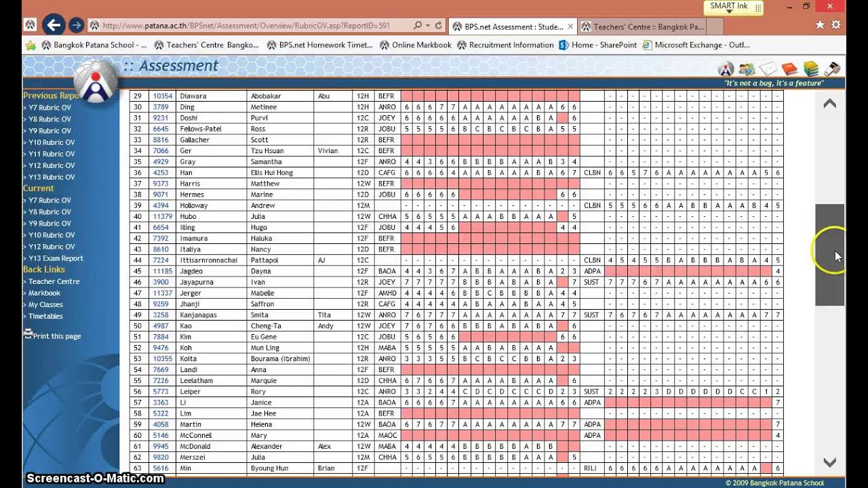
Task: Open student ID 5773 for Leiper
Action: (160, 392)
